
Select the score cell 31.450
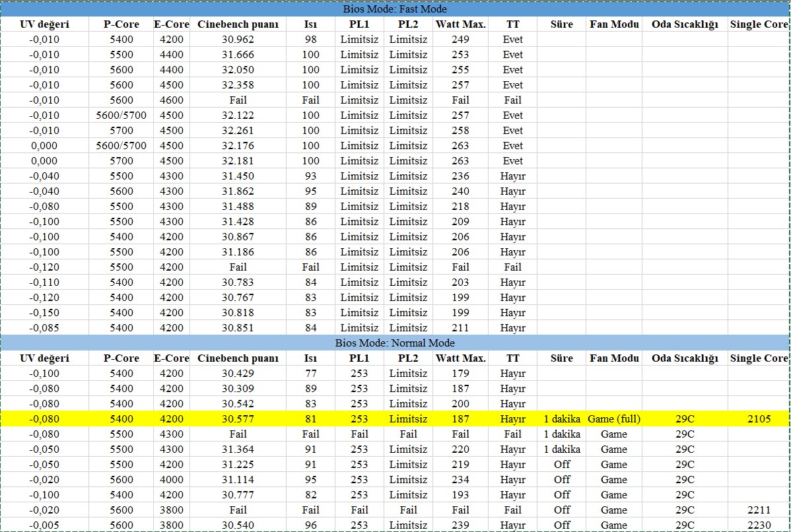(x=238, y=176)
